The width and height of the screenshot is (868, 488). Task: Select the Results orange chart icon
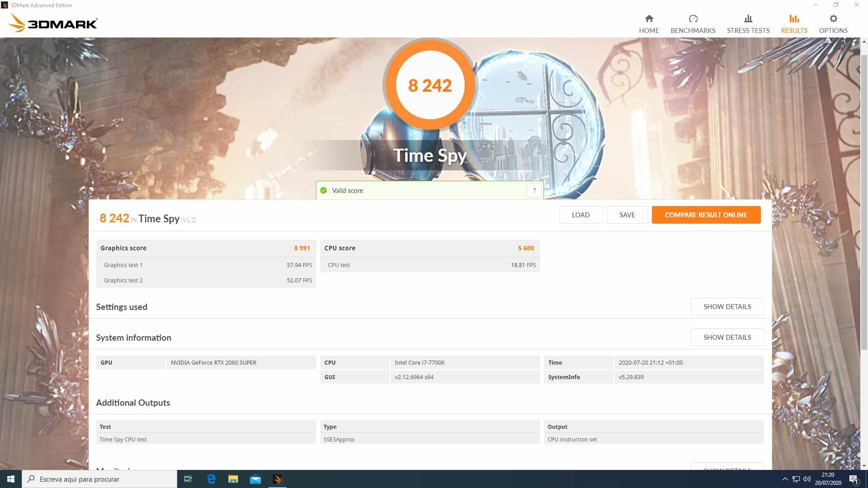click(794, 19)
